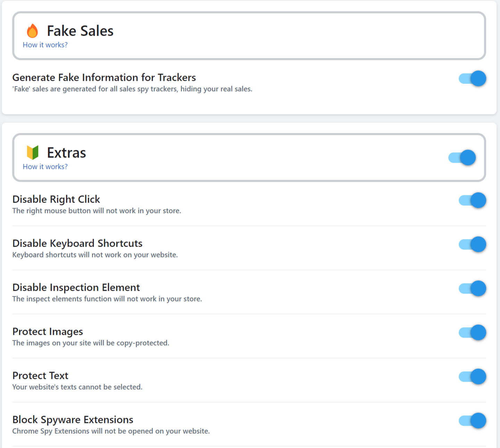This screenshot has width=500, height=448.
Task: Click the 'Fake Sales' section heading
Action: click(x=80, y=31)
